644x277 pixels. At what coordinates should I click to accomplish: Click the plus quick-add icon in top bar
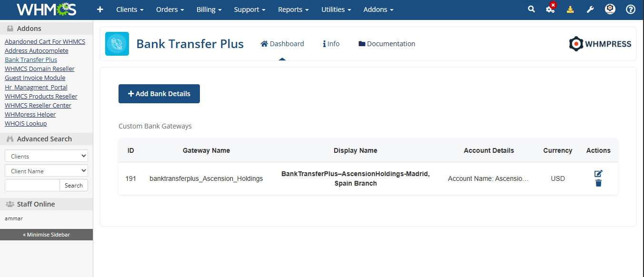click(100, 10)
